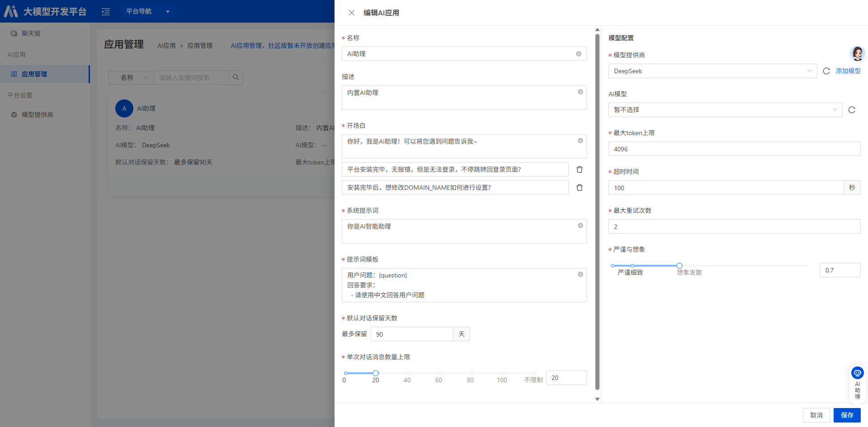Image resolution: width=868 pixels, height=427 pixels.
Task: Clear the 名称 field with its clear icon
Action: click(x=579, y=54)
